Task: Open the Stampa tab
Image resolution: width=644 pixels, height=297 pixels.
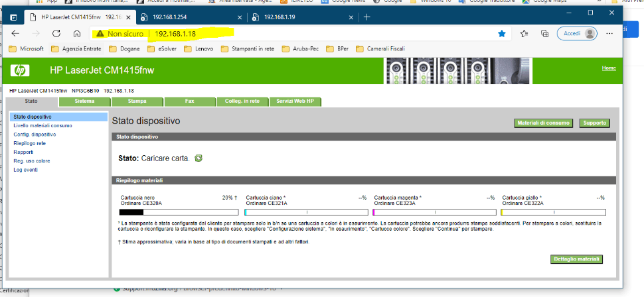Action: tap(137, 101)
